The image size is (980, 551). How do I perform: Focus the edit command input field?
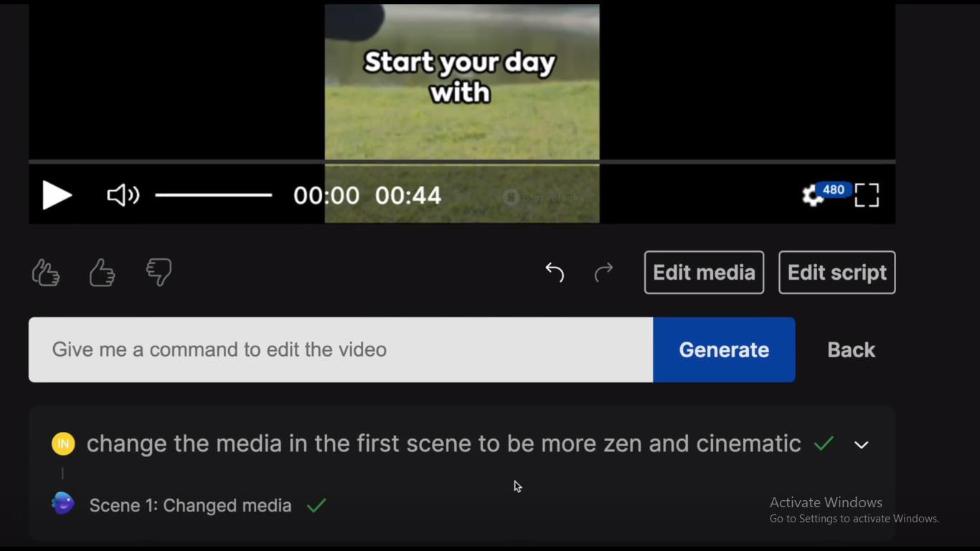(341, 349)
